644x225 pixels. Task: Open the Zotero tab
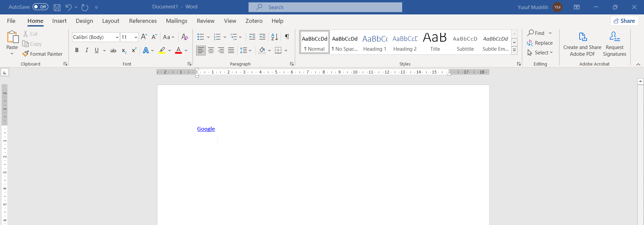pyautogui.click(x=254, y=21)
